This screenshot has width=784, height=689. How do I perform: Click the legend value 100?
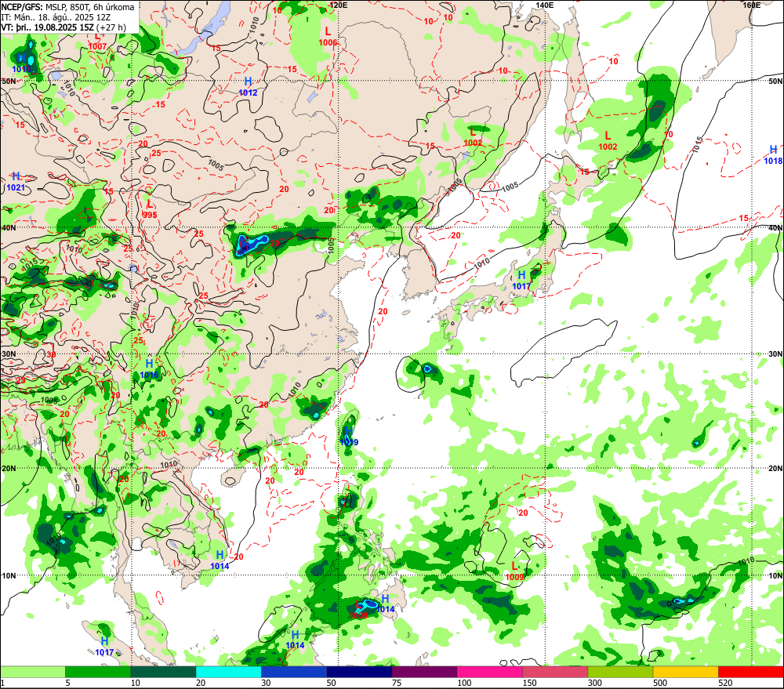[x=464, y=683]
